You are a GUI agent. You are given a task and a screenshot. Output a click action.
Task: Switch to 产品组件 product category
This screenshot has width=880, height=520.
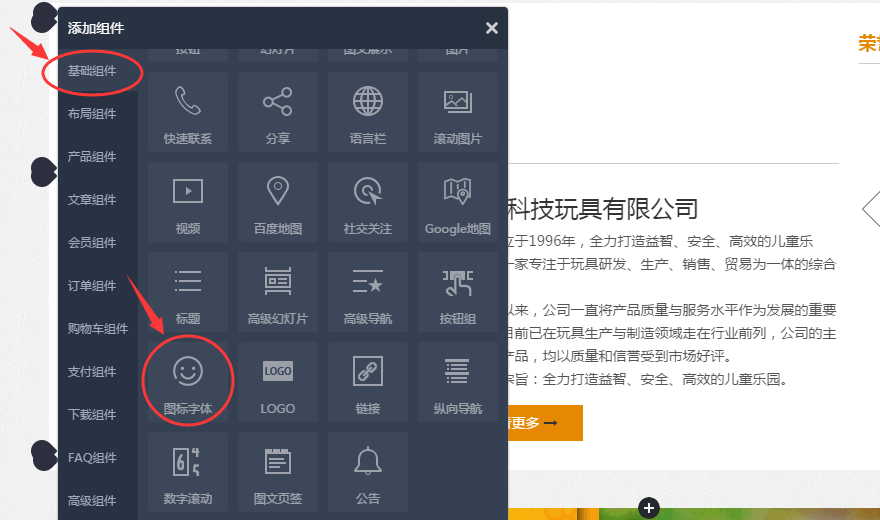92,157
